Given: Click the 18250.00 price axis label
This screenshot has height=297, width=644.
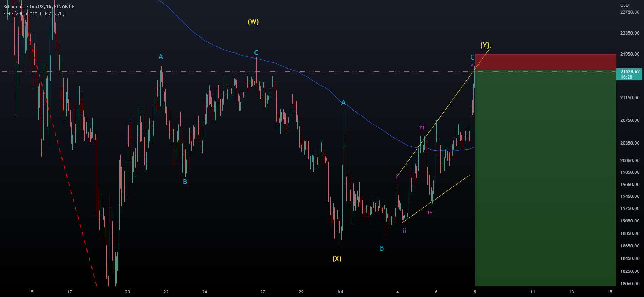Looking at the screenshot, I should click(630, 271).
